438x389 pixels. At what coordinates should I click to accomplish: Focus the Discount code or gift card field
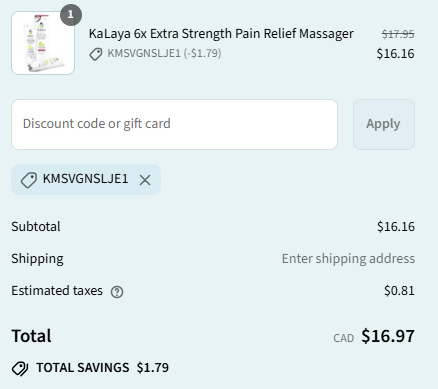[174, 124]
